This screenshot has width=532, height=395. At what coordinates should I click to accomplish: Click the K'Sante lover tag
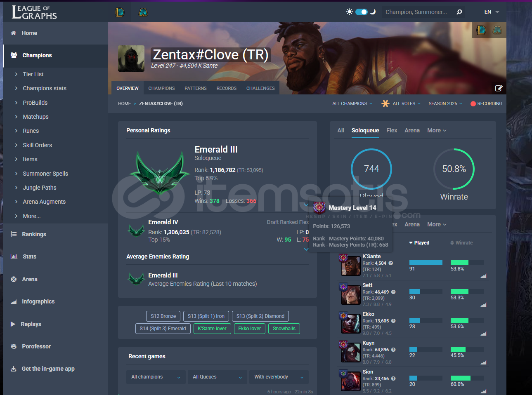coord(212,329)
